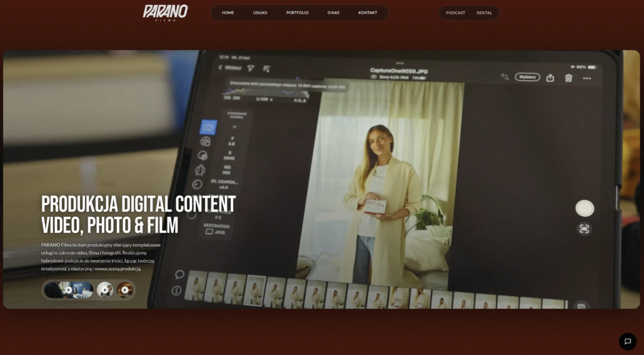644x355 pixels.
Task: Open the chat widget bubble icon
Action: tap(628, 341)
